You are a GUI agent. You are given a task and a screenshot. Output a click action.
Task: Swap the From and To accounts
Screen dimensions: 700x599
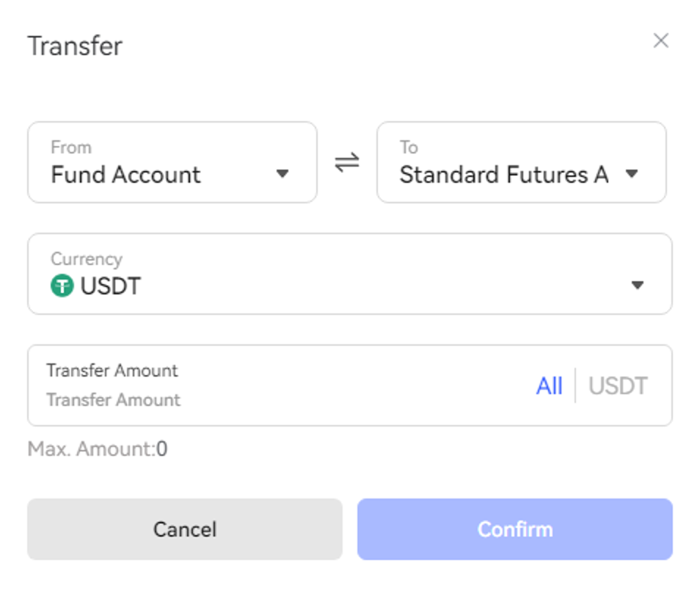click(x=347, y=162)
